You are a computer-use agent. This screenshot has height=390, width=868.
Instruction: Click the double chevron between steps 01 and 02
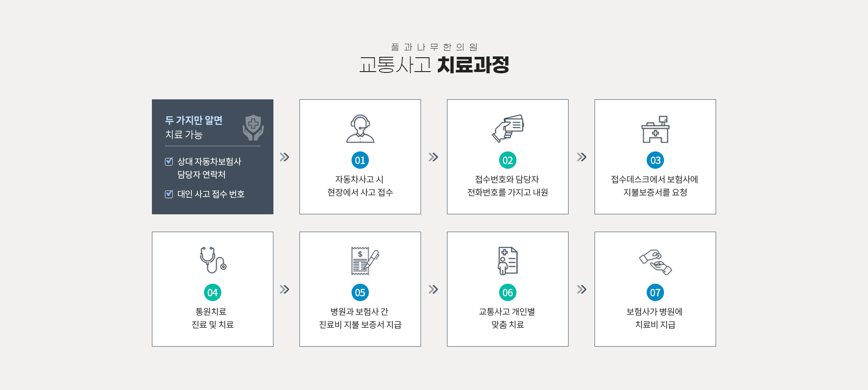(433, 157)
